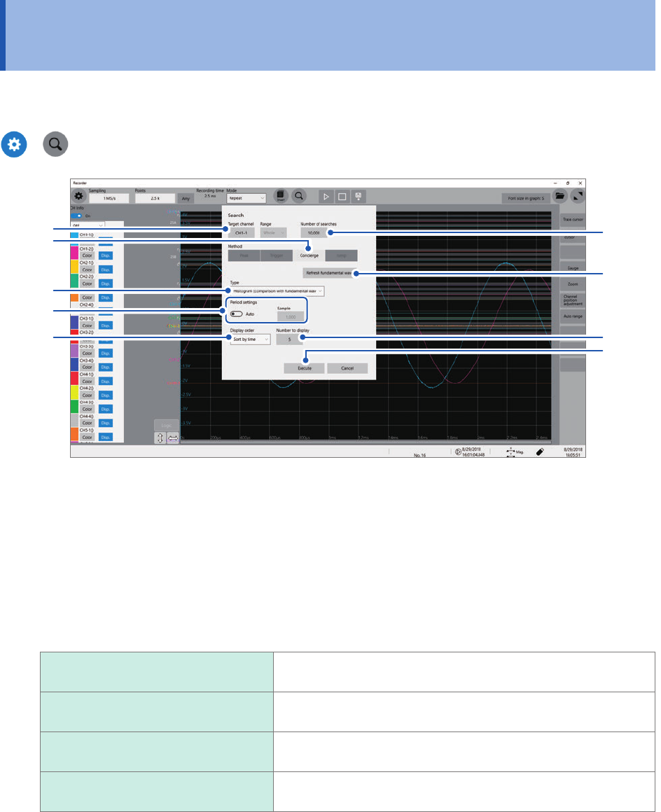Click the Trace cursor side button
Screen dimensions: 661x812
coord(573,220)
